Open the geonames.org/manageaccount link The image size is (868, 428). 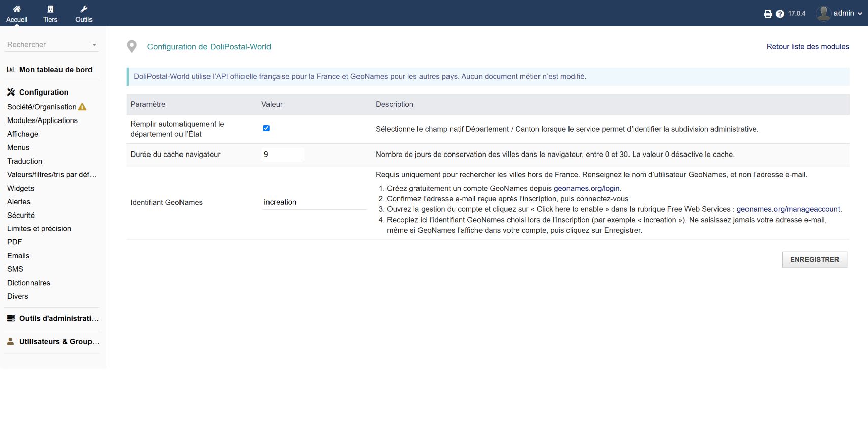[x=788, y=209]
